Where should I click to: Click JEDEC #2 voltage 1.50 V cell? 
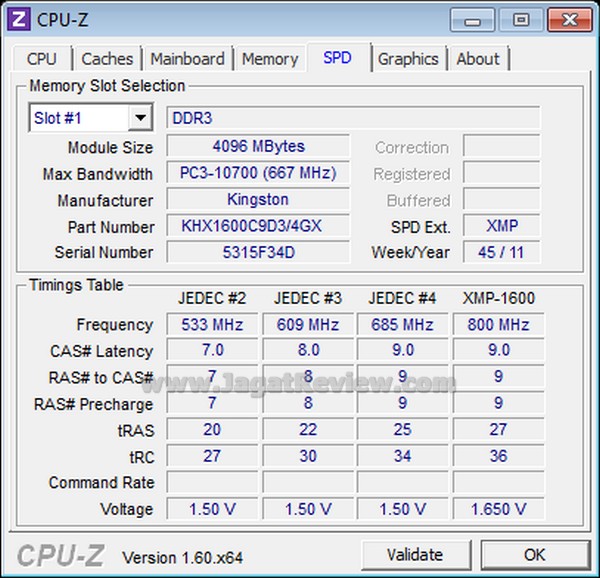(212, 509)
